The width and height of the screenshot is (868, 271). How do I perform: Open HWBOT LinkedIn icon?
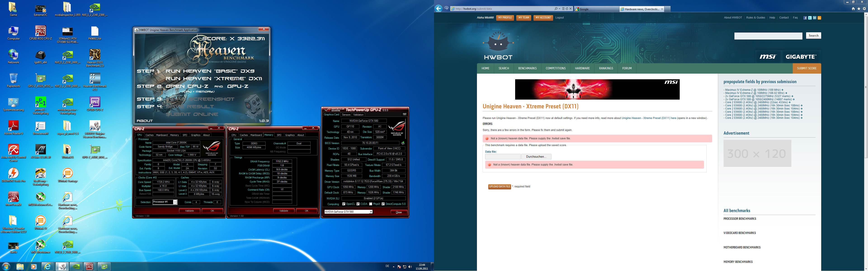pyautogui.click(x=814, y=18)
